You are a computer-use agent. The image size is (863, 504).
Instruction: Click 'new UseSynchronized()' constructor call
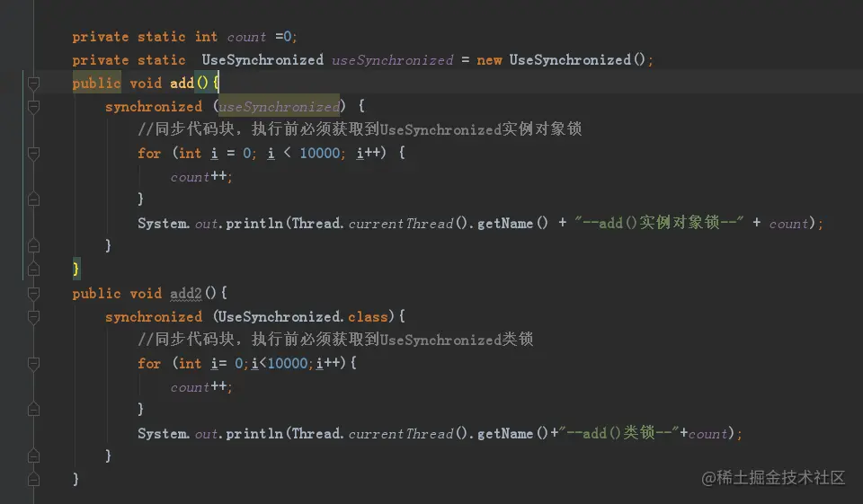pos(561,60)
